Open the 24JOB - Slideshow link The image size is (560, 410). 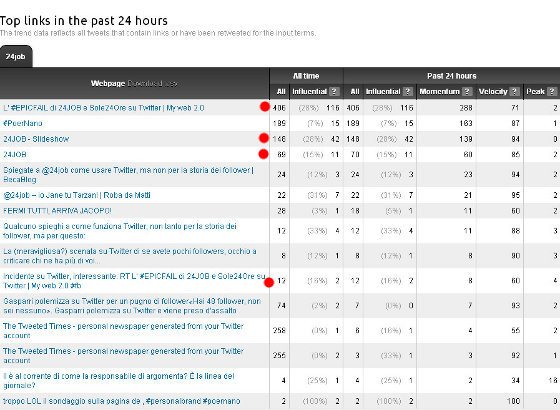point(36,139)
